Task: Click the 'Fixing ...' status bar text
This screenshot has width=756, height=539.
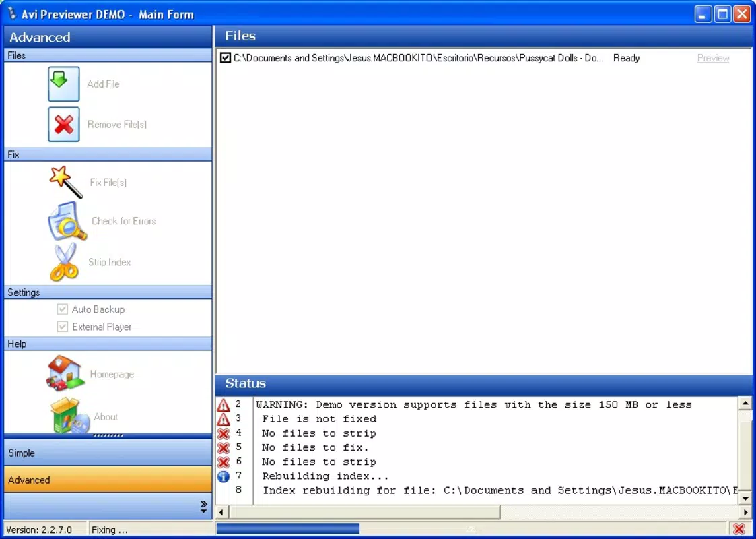Action: pos(110,530)
